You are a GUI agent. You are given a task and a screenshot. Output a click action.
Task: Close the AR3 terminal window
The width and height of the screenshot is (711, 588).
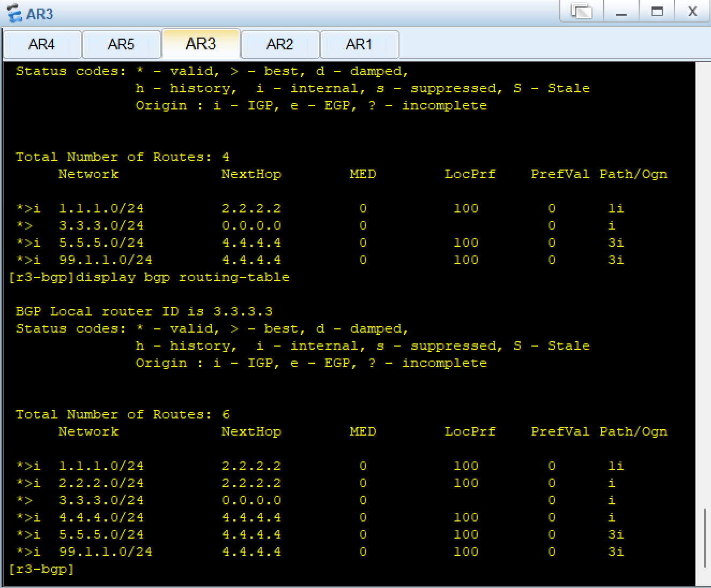click(693, 11)
